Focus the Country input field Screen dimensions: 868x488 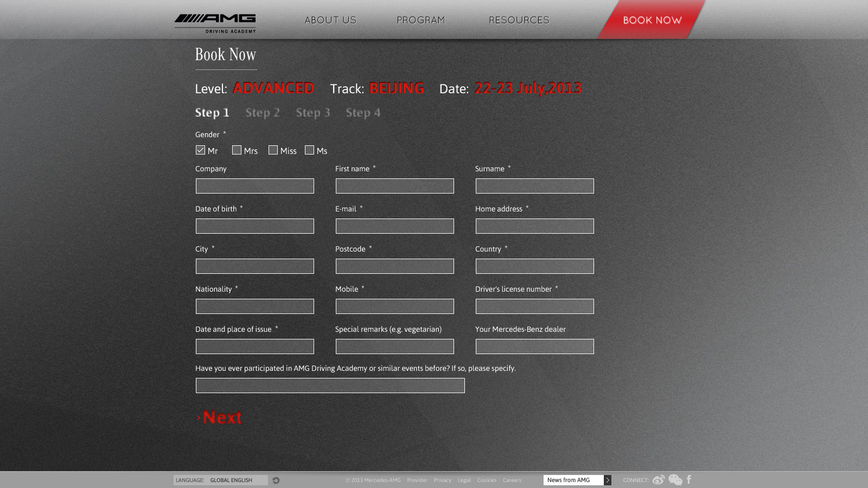click(x=534, y=266)
